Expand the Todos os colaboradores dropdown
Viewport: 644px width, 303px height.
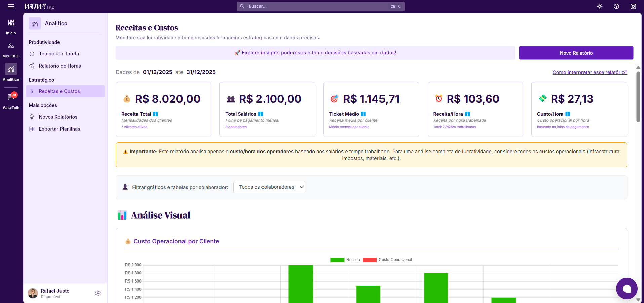click(x=269, y=187)
